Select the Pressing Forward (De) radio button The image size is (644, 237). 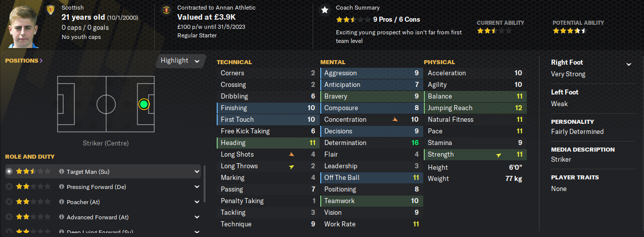pyautogui.click(x=9, y=187)
